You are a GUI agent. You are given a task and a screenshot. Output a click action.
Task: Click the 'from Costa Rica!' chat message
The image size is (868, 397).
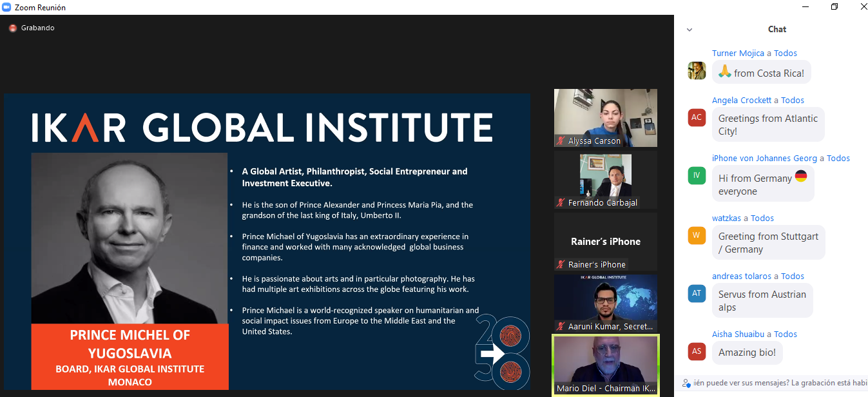pos(762,73)
